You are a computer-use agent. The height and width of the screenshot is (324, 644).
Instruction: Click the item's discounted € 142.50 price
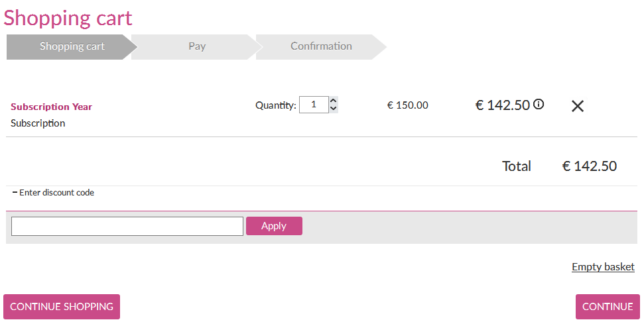(x=503, y=105)
